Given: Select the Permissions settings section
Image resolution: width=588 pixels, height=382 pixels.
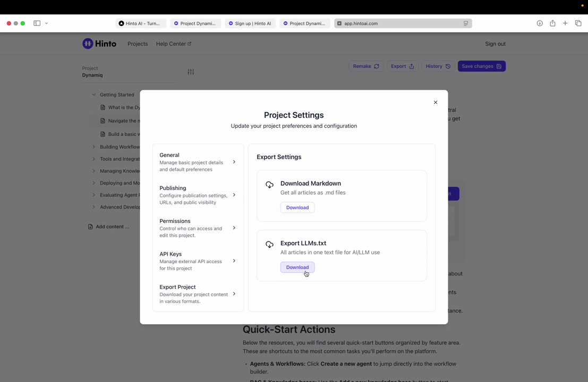Looking at the screenshot, I should click(x=198, y=228).
